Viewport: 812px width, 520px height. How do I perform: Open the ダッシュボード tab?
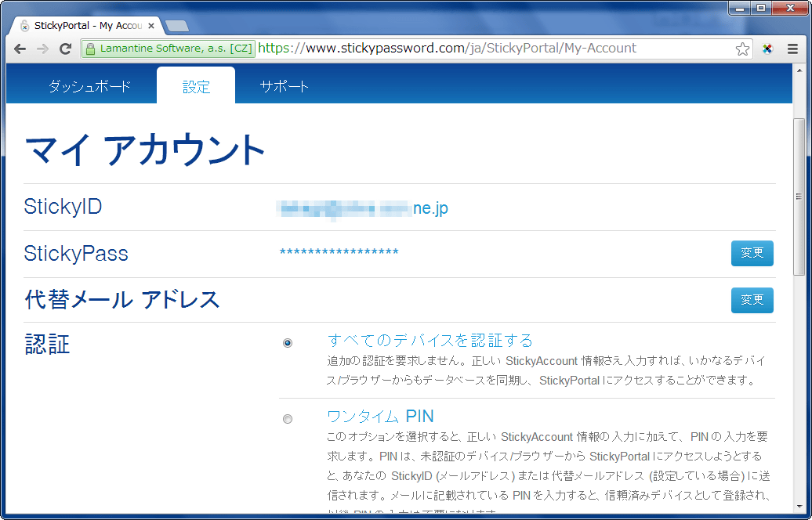(89, 86)
